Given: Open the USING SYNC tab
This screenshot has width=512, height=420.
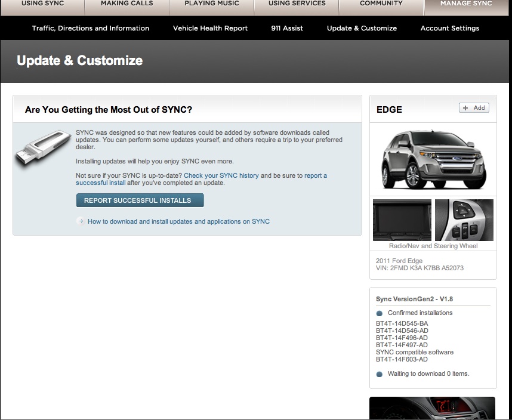Looking at the screenshot, I should coord(42,8).
